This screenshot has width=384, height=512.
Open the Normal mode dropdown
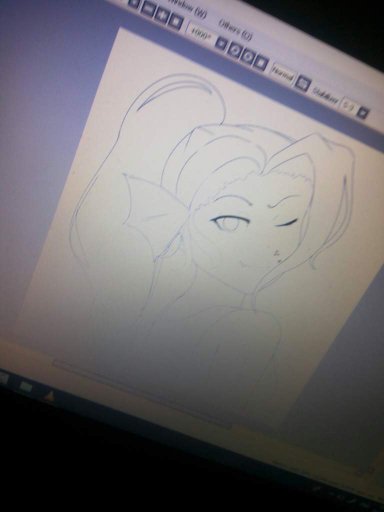tap(283, 73)
